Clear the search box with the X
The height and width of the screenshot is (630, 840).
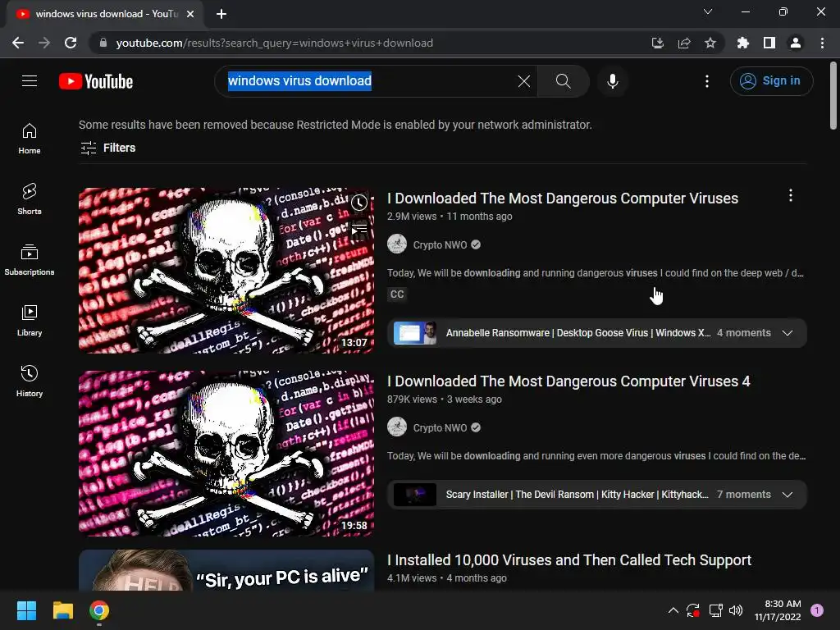(524, 81)
